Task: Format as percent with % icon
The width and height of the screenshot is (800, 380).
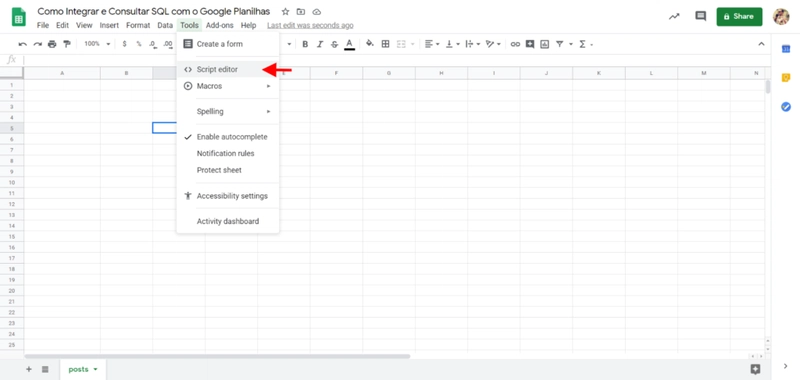Action: [x=139, y=44]
